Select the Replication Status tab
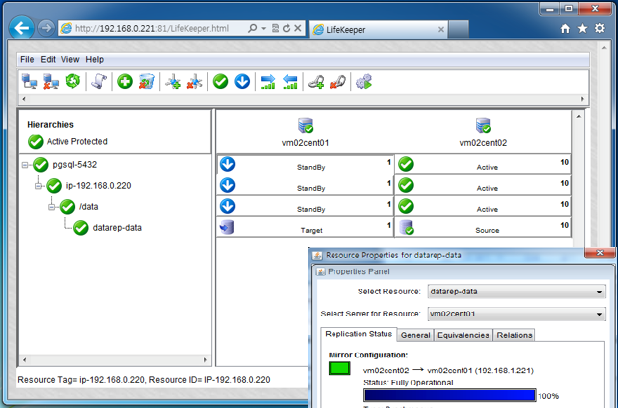This screenshot has width=618, height=408. [x=359, y=334]
